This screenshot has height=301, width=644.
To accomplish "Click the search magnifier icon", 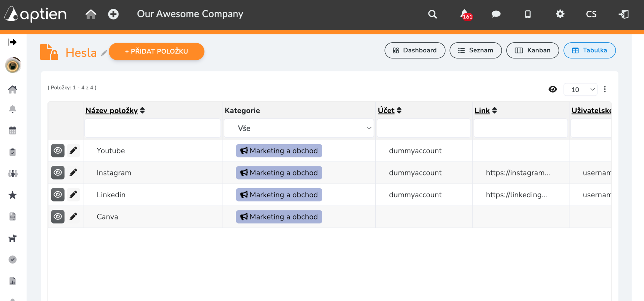I will point(433,14).
